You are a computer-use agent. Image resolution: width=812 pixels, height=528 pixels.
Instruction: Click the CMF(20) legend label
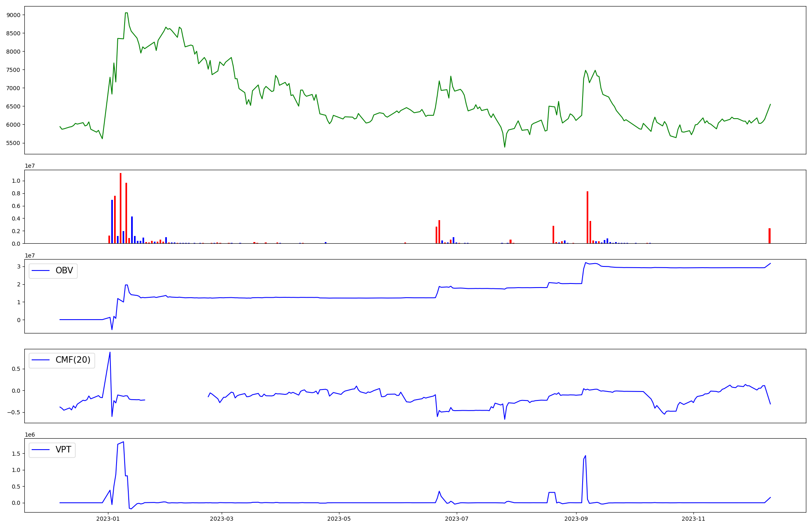[x=73, y=360]
